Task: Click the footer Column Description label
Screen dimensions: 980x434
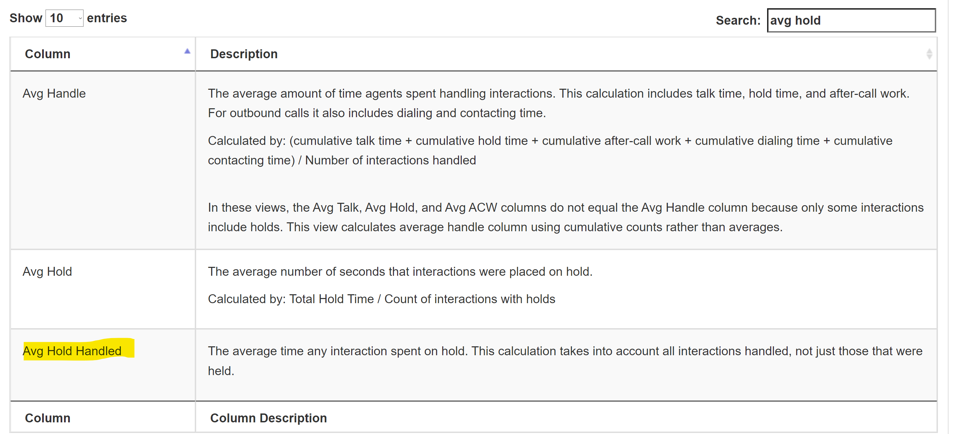Action: (268, 418)
